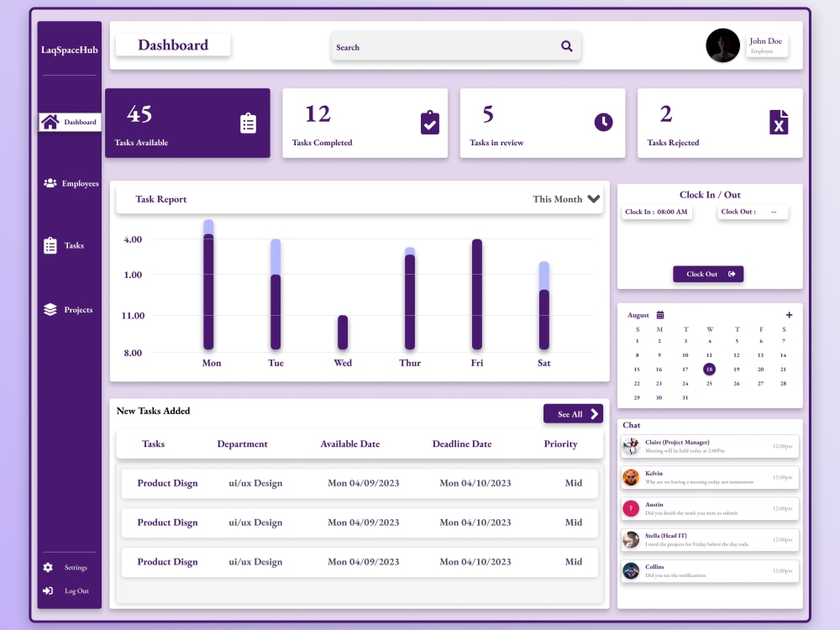Expand the This Month dropdown chevron

(594, 199)
